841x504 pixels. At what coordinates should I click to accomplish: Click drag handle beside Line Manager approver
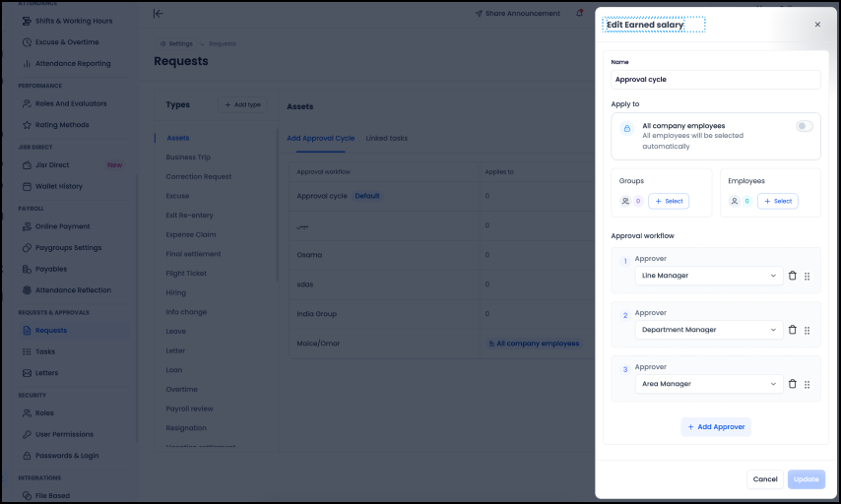pos(808,276)
